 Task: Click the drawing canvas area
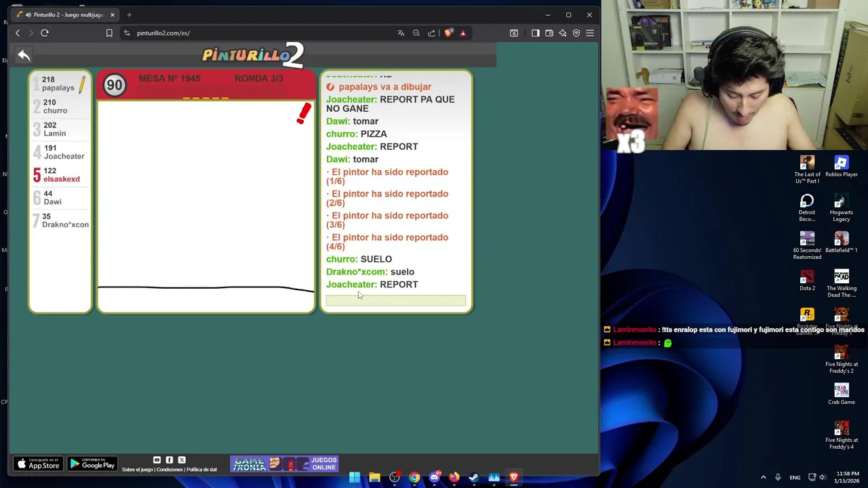click(x=205, y=206)
